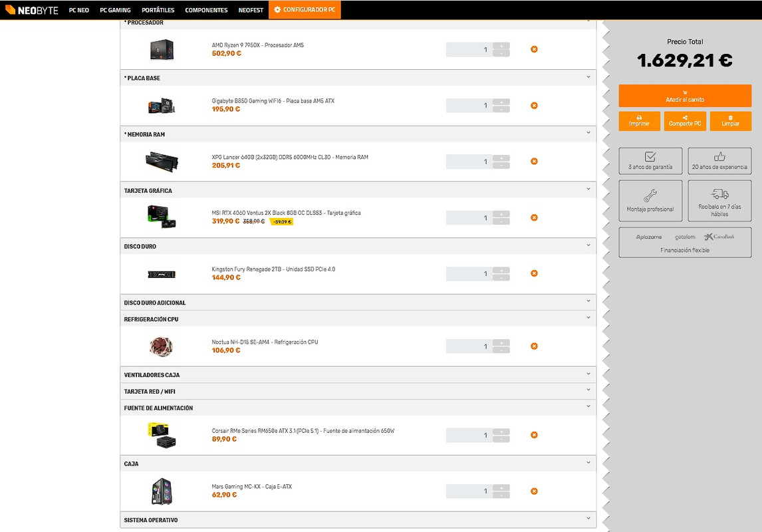Decrease quantity of Kingston Fury SSD
Viewport: 762px width, 532px height.
click(x=501, y=277)
